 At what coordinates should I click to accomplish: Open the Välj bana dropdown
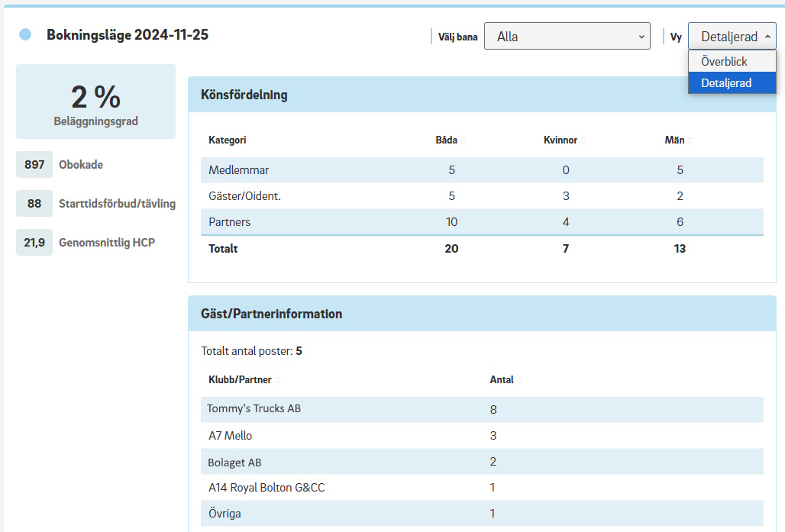567,36
